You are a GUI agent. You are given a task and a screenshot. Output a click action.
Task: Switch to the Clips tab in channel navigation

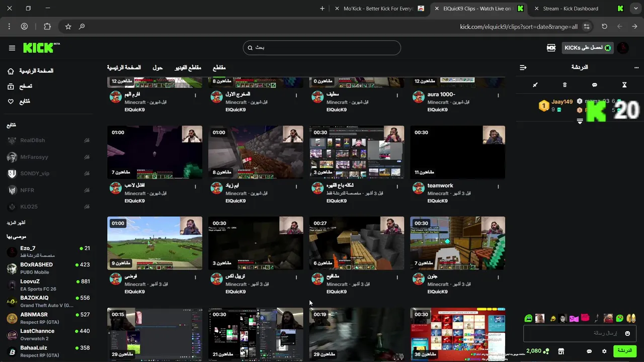219,67
